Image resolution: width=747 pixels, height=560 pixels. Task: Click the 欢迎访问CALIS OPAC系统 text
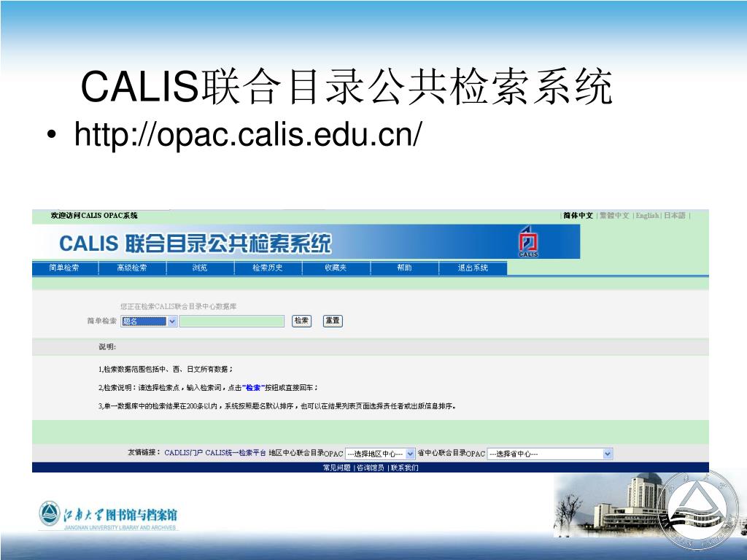pos(94,216)
